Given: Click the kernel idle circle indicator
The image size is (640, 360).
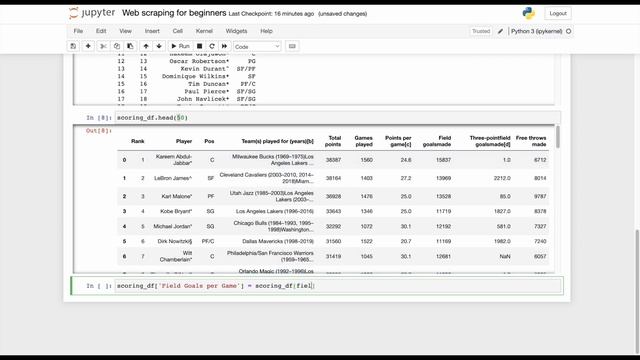Looking at the screenshot, I should [569, 31].
